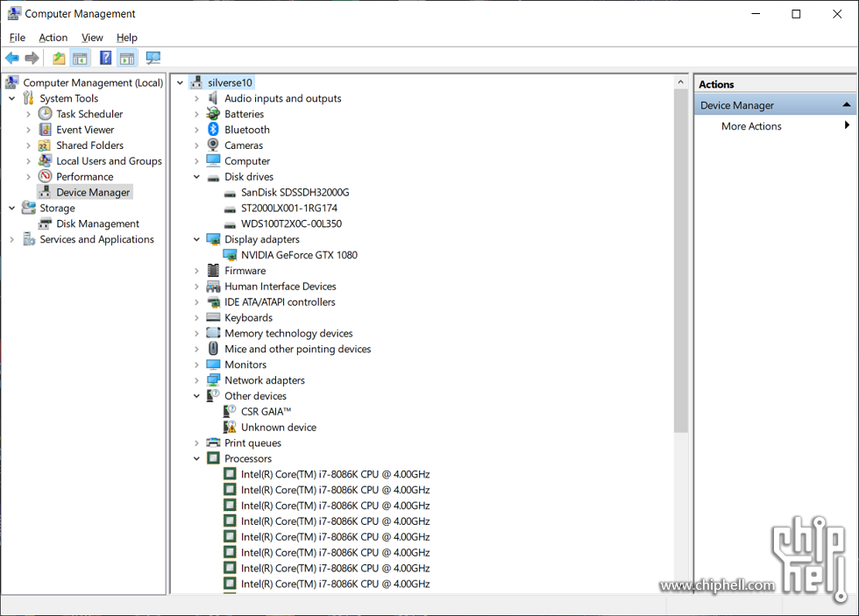This screenshot has width=859, height=616.
Task: Open the Help menu
Action: 126,37
